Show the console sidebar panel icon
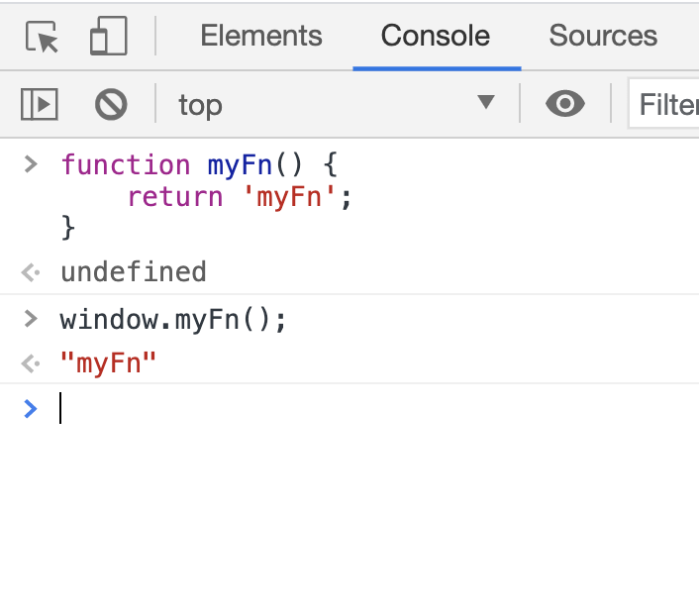This screenshot has width=699, height=616. [40, 104]
